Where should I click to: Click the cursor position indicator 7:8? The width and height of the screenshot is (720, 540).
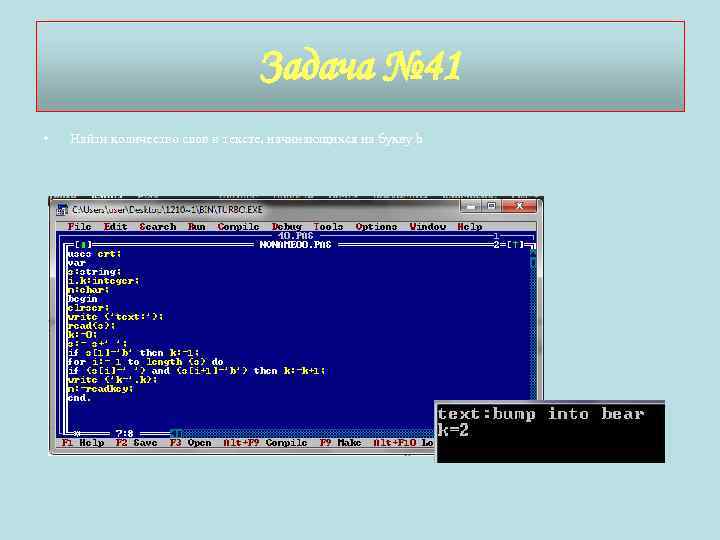coord(124,433)
